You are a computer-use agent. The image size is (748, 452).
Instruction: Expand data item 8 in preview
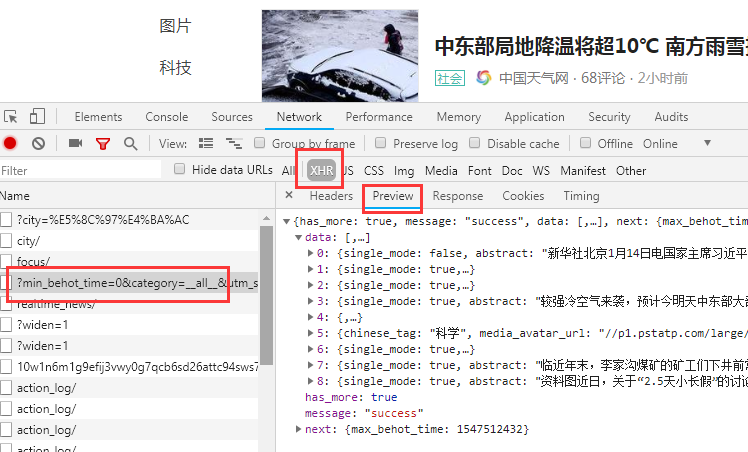[310, 381]
